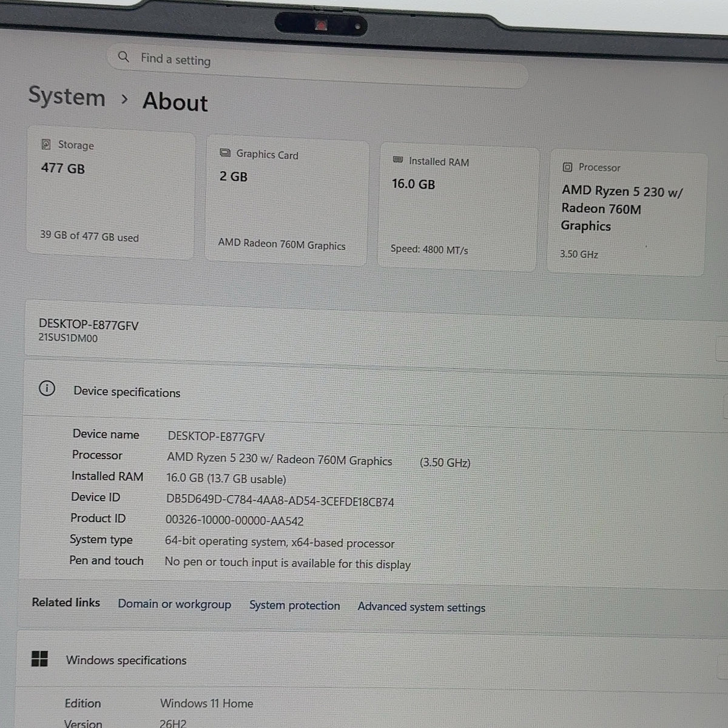Click the search magnifier icon
Image resolution: width=728 pixels, height=728 pixels.
(124, 57)
